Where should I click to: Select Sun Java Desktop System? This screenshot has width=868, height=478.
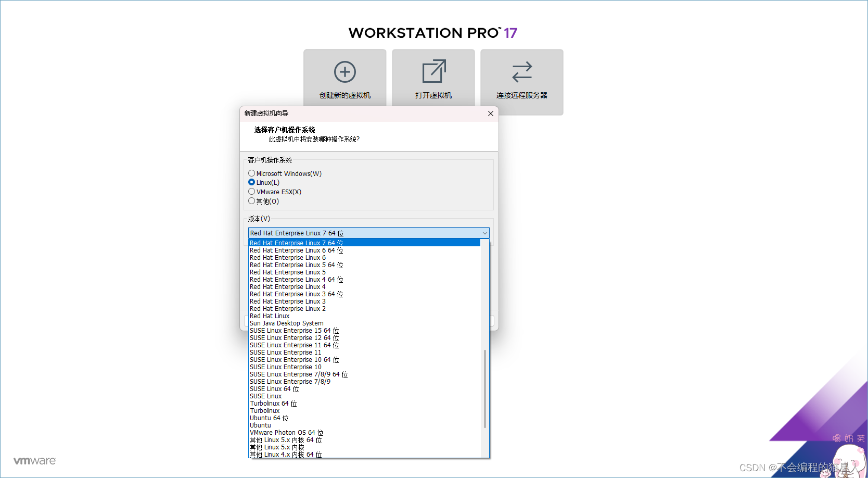click(x=364, y=323)
